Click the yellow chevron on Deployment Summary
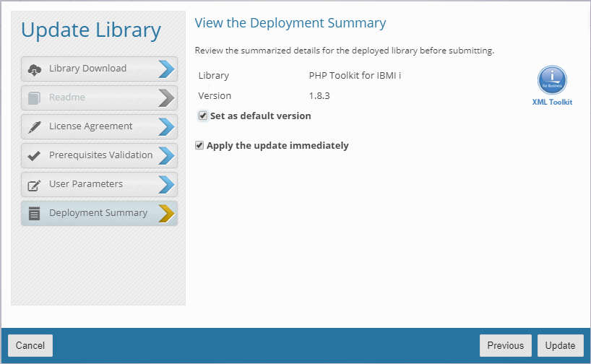The height and width of the screenshot is (364, 591). 166,213
